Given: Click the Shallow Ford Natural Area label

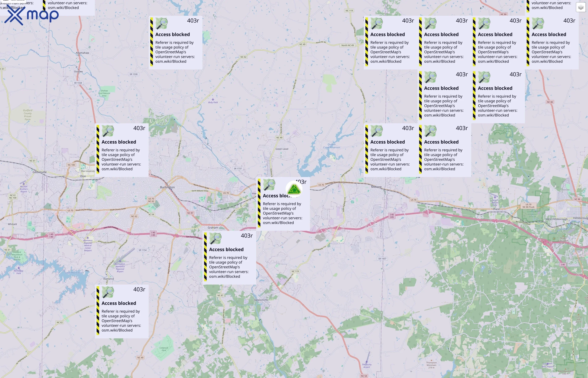Looking at the screenshot, I should 104,93.
